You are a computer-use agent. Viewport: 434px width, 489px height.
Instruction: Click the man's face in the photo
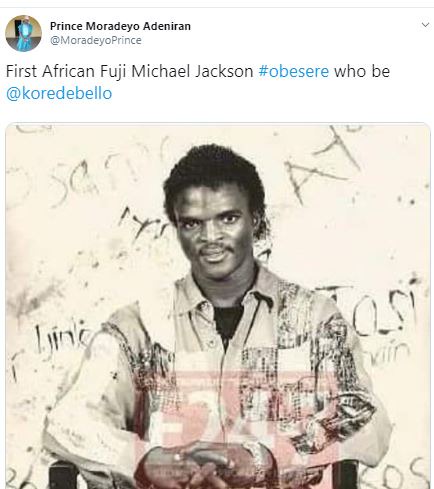pyautogui.click(x=213, y=227)
